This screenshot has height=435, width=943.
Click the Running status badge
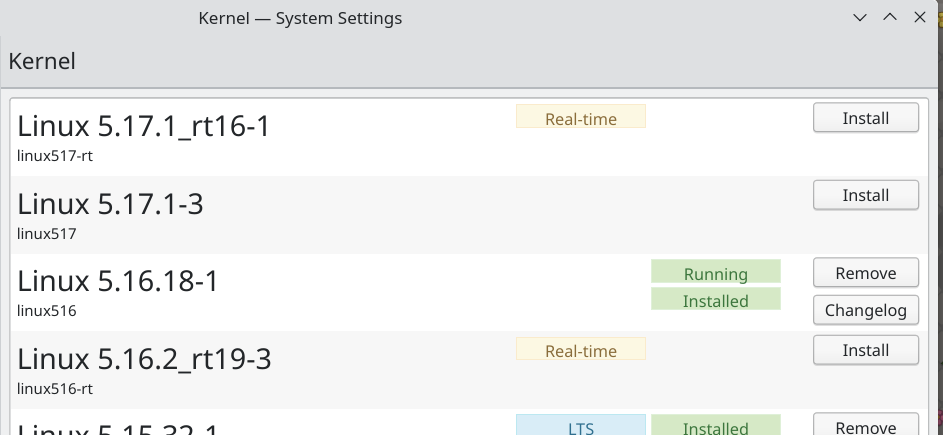(x=716, y=271)
